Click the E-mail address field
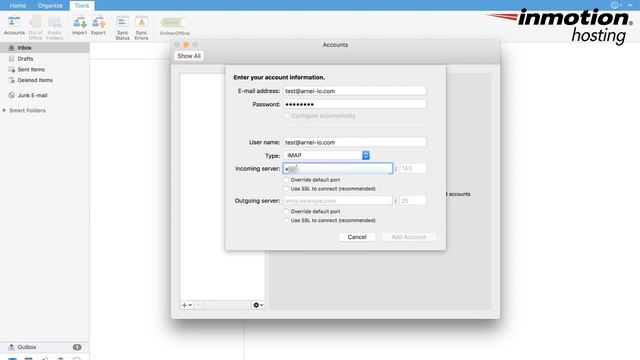This screenshot has width=640, height=360. tap(355, 91)
